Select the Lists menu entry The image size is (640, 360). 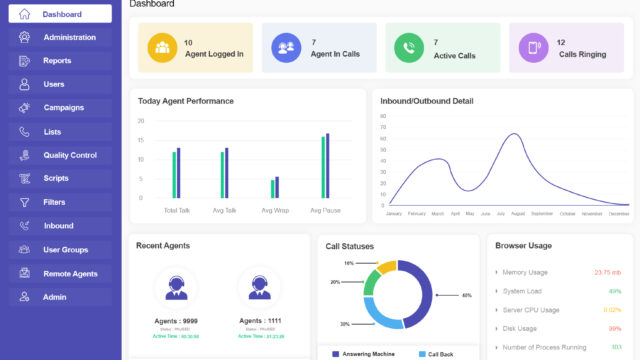coord(60,132)
